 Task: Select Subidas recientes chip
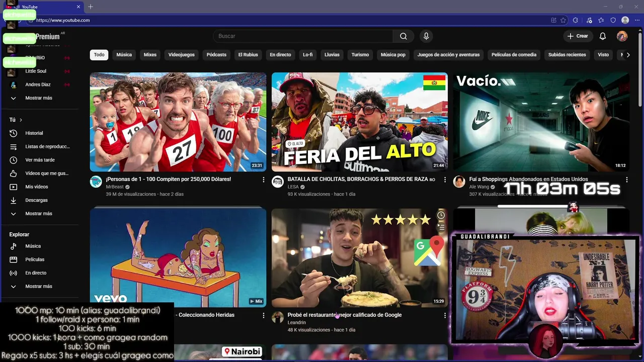(567, 55)
